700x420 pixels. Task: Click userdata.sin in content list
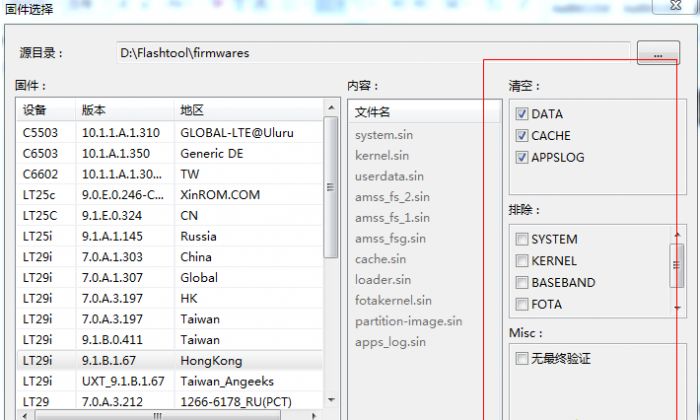[389, 176]
